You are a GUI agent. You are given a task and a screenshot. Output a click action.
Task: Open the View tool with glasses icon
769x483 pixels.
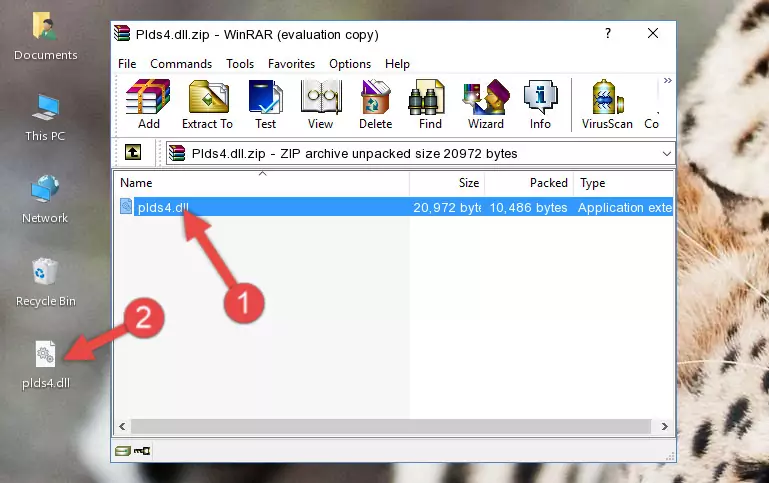(x=321, y=104)
